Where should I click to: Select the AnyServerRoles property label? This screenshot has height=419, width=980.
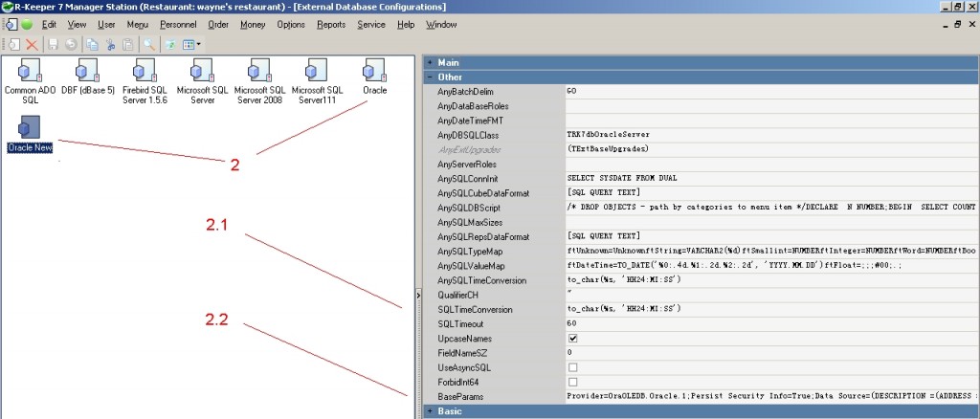click(467, 165)
